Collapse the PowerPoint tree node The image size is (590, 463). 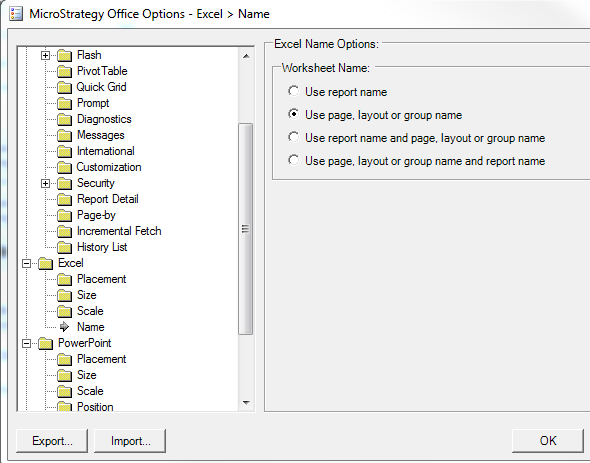[26, 343]
